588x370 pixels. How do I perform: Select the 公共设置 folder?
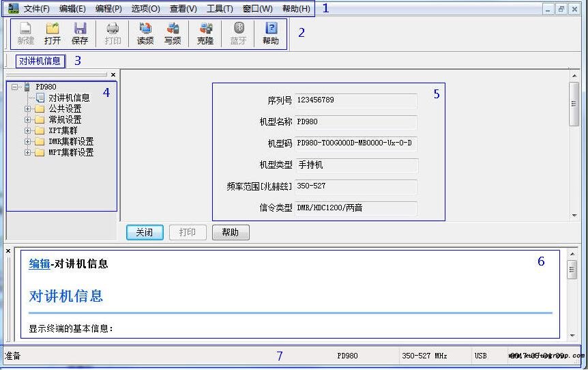coord(65,109)
